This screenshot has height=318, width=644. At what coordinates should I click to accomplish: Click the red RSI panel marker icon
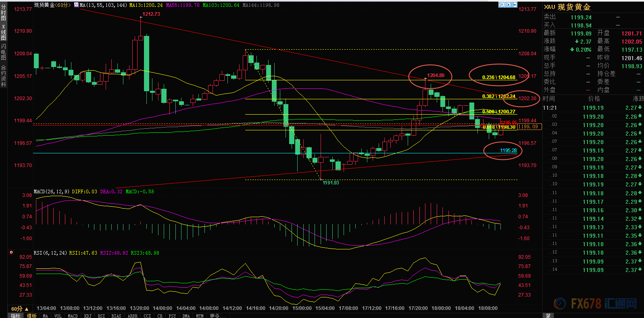11,253
